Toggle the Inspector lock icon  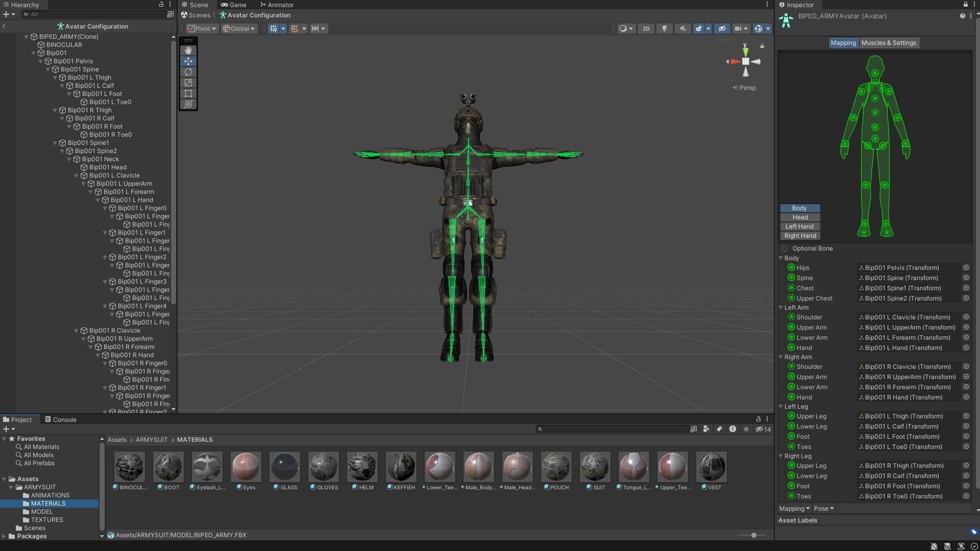965,5
